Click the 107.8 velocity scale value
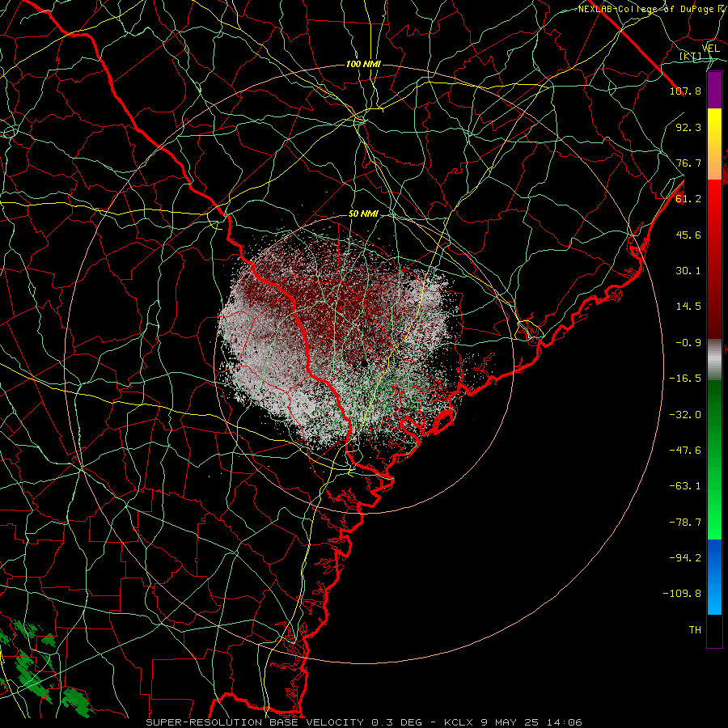 point(685,91)
